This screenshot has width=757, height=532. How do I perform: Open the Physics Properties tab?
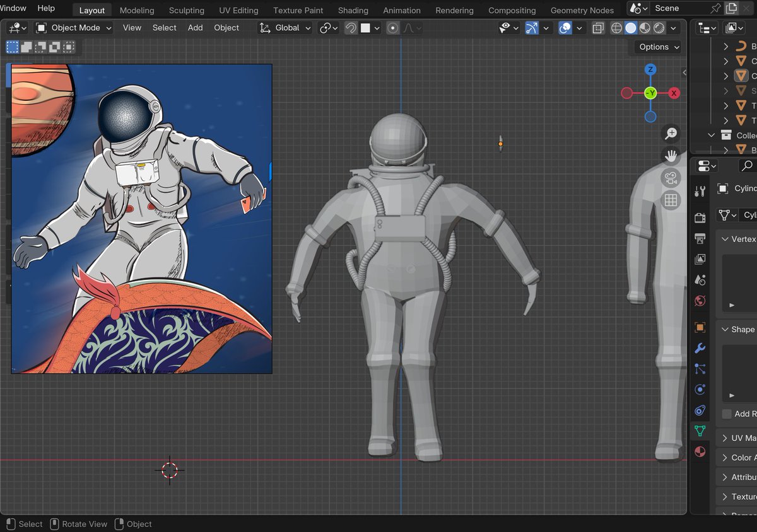click(700, 390)
